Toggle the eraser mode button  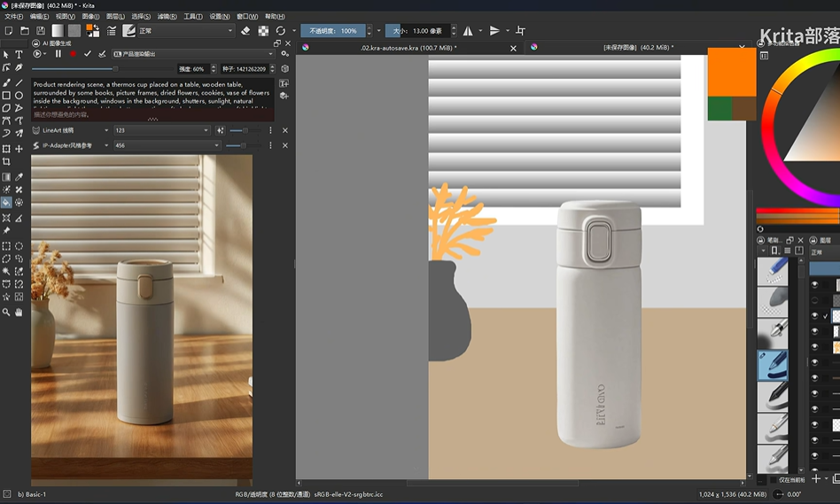pyautogui.click(x=246, y=31)
